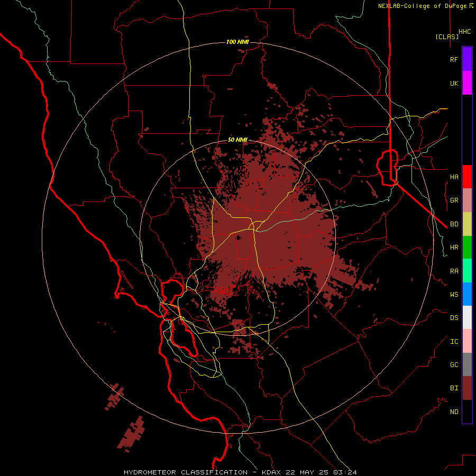Click the 'HR' legend label
The image size is (476, 476).
454,248
